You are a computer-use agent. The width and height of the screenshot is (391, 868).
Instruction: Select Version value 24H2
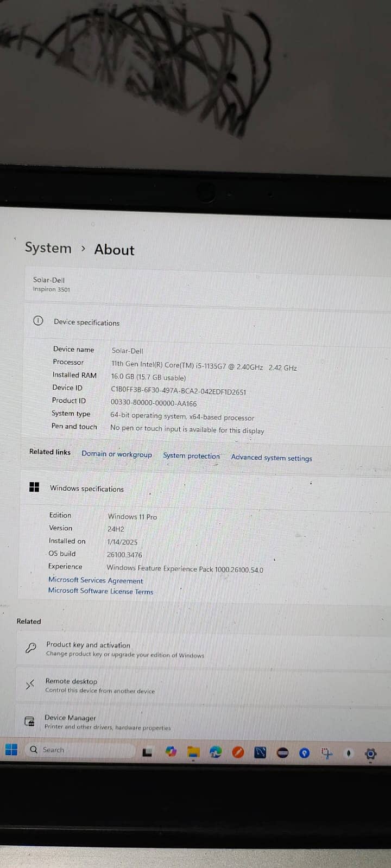[x=116, y=529]
